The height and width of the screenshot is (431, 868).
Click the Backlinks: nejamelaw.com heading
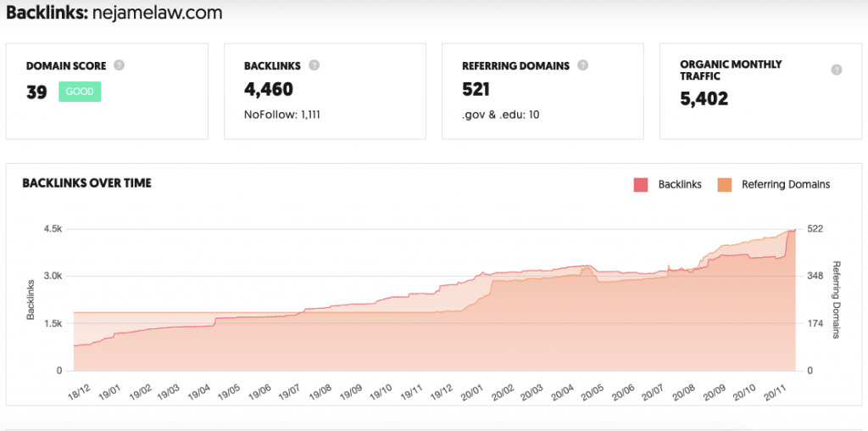click(114, 12)
